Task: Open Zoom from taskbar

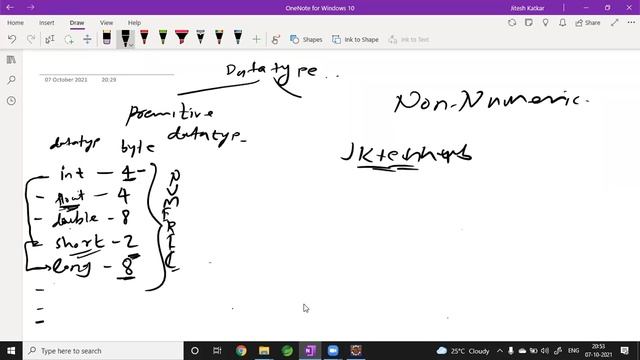Action: [x=333, y=351]
